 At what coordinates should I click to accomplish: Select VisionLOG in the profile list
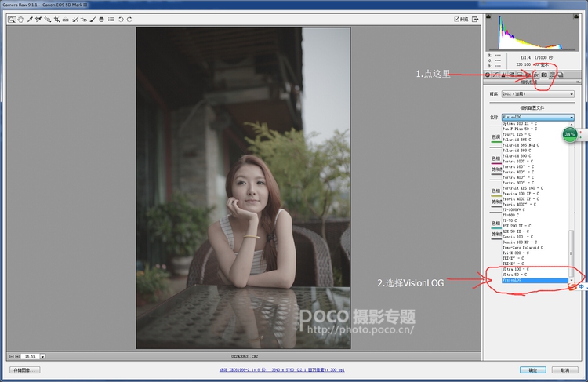click(535, 280)
